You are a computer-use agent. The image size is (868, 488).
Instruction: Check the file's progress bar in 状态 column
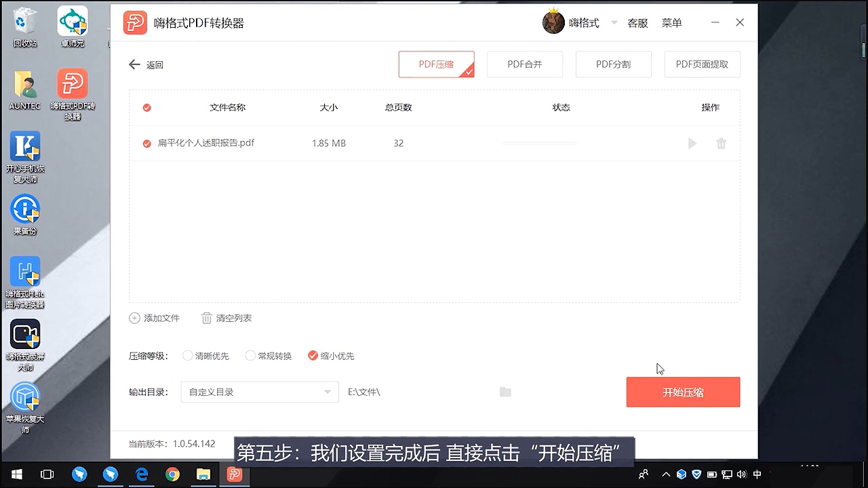(539, 143)
